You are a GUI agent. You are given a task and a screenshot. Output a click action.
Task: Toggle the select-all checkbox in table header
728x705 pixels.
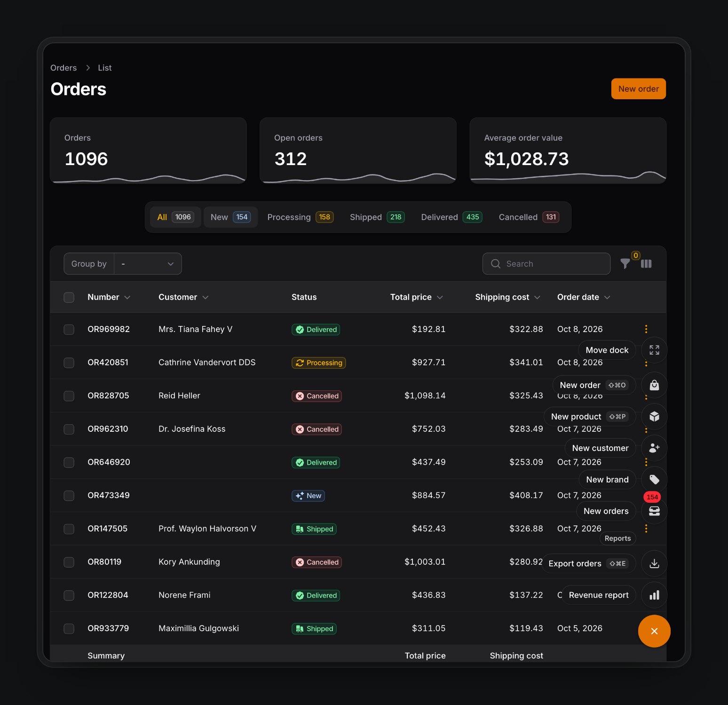pos(69,297)
